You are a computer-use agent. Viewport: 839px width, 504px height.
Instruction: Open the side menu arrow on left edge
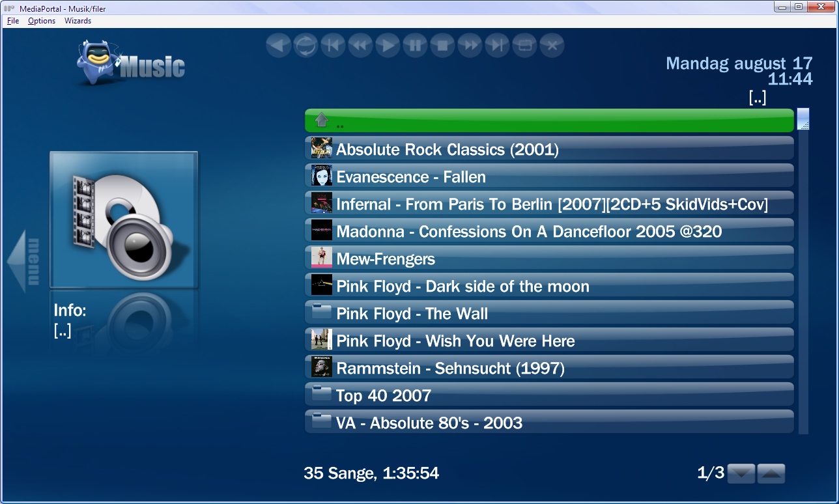pos(25,262)
